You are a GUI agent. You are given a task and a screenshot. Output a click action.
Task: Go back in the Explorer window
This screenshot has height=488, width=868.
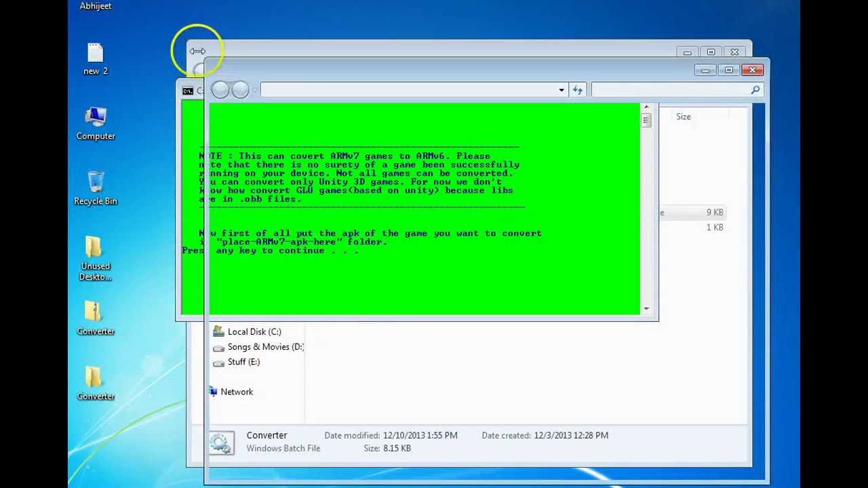[x=220, y=89]
